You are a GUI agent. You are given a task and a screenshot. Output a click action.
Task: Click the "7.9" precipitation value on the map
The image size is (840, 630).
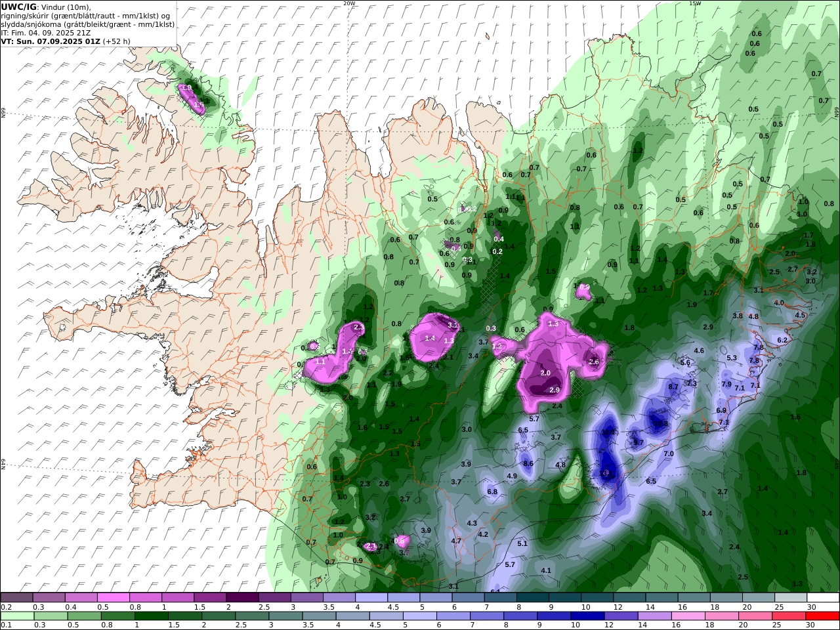(x=726, y=384)
